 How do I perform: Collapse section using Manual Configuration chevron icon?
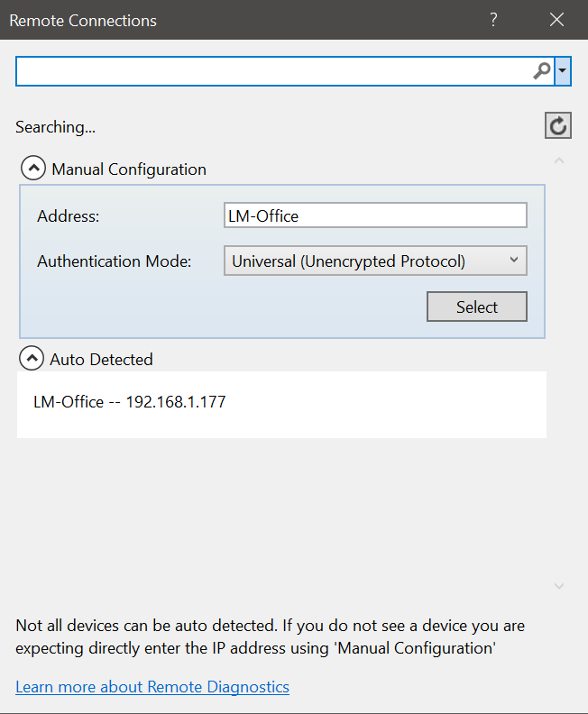[32, 169]
